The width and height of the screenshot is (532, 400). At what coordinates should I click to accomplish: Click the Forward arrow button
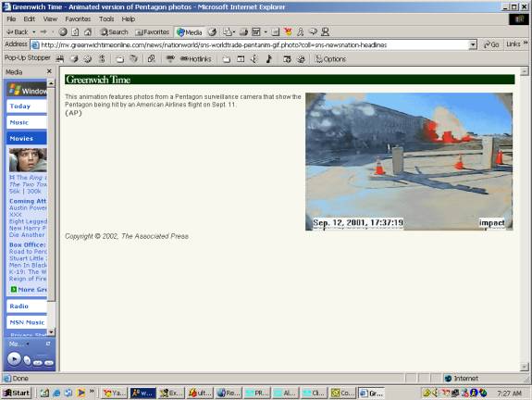pos(43,31)
